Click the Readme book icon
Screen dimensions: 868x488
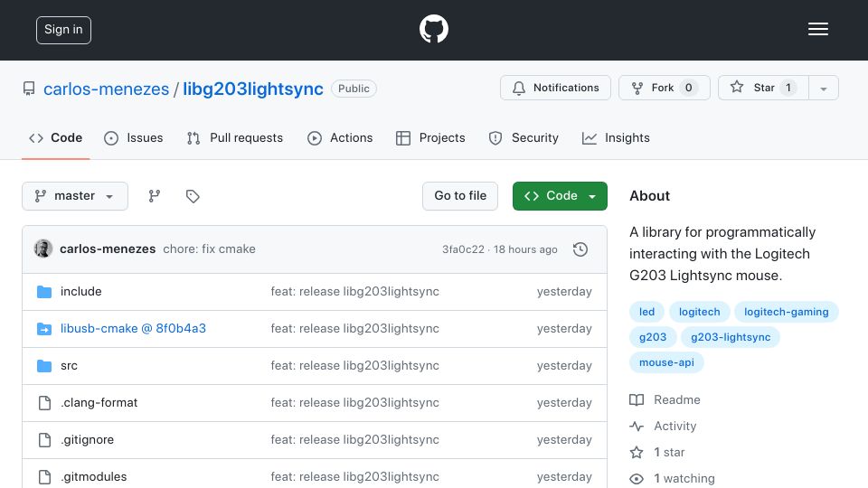click(637, 400)
